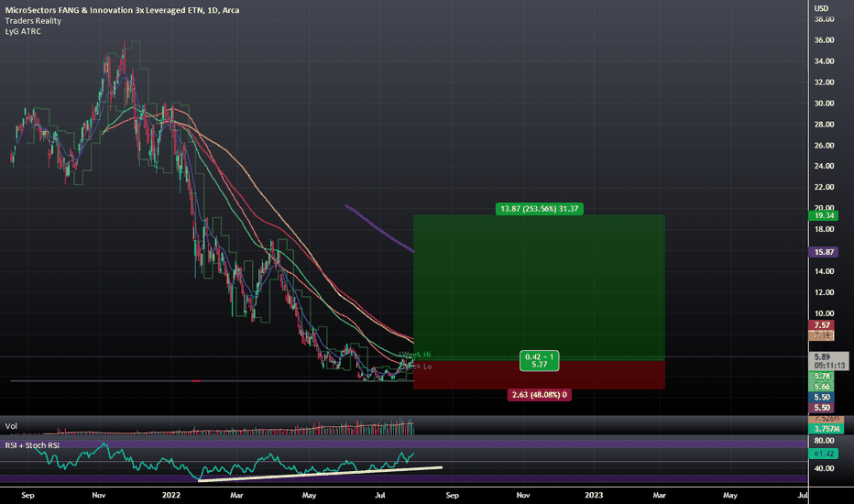This screenshot has width=854, height=504.
Task: Click the Week Hi level label
Action: (415, 355)
